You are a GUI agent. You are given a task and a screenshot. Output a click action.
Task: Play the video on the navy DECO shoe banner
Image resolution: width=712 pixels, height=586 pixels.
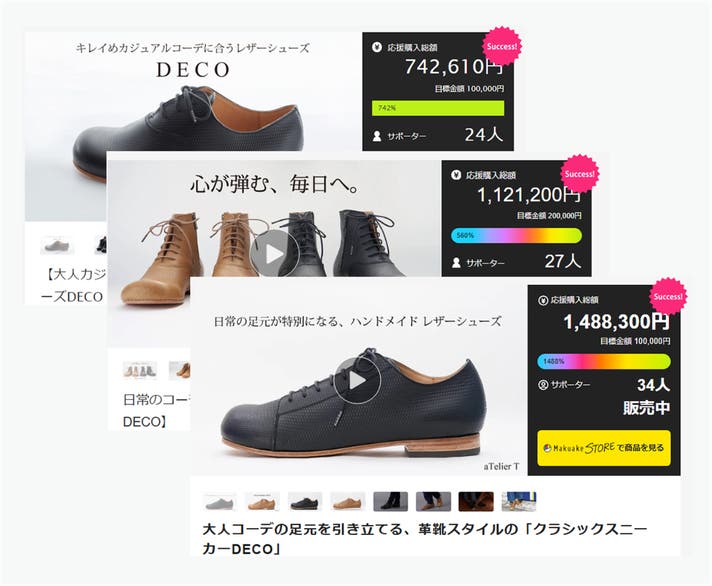[357, 380]
